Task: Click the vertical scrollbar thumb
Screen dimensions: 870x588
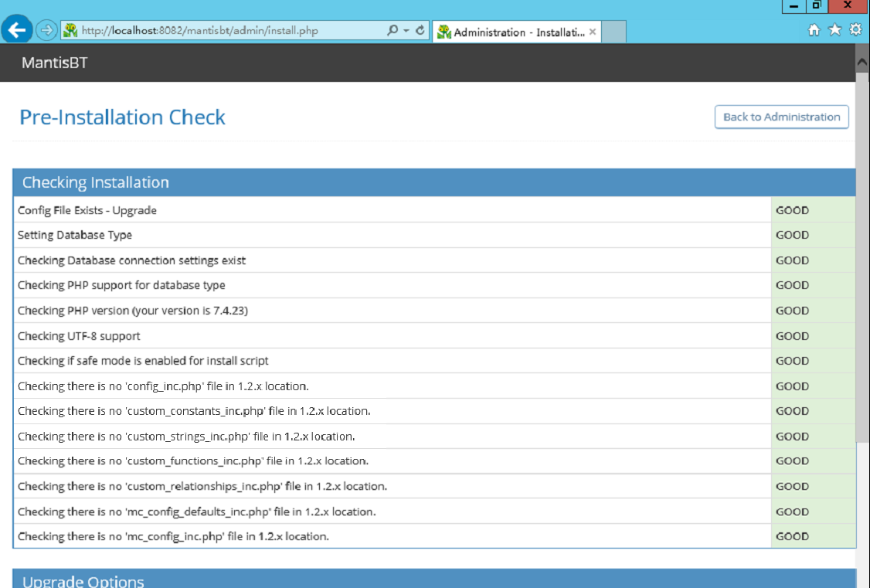Action: (x=862, y=257)
